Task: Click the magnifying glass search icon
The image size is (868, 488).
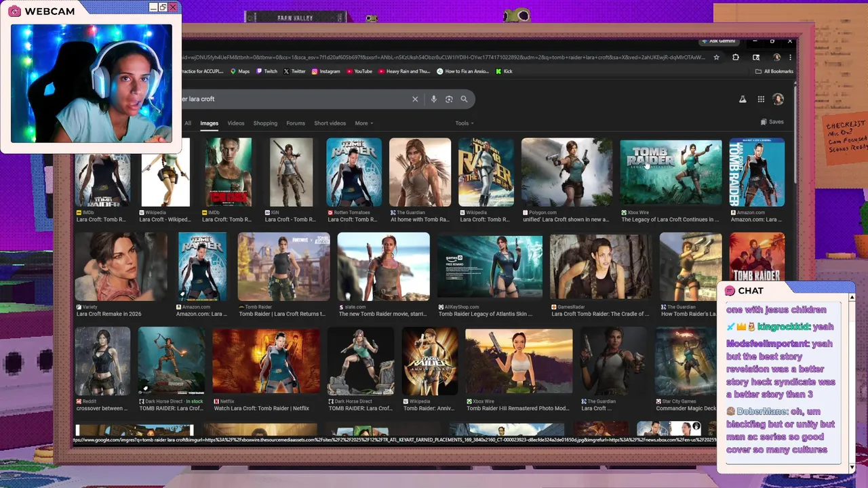Action: pos(464,99)
